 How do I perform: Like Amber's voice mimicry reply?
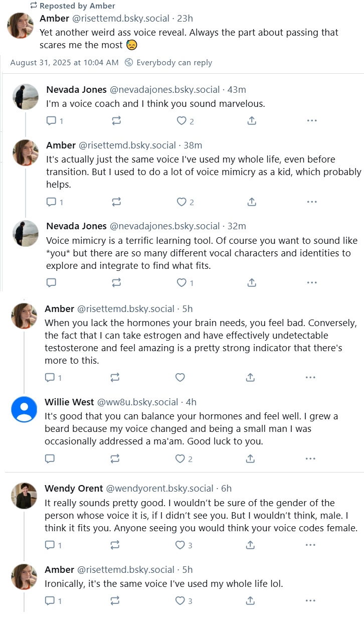click(181, 202)
